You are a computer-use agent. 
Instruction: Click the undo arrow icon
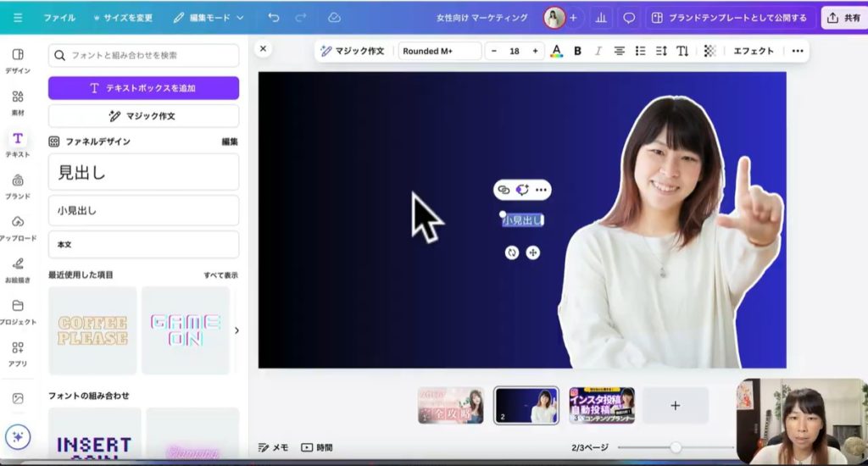(x=273, y=17)
